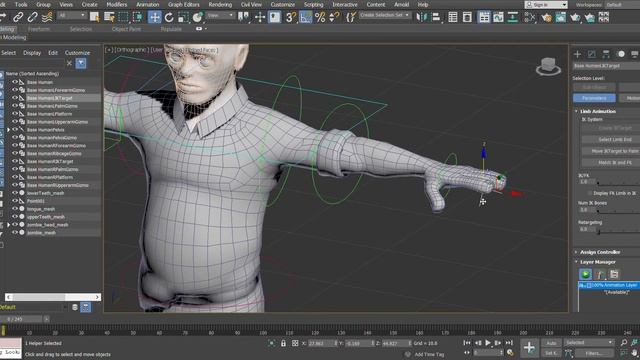Open selection filter All dropdown
The image size is (640, 360).
[x=72, y=16]
